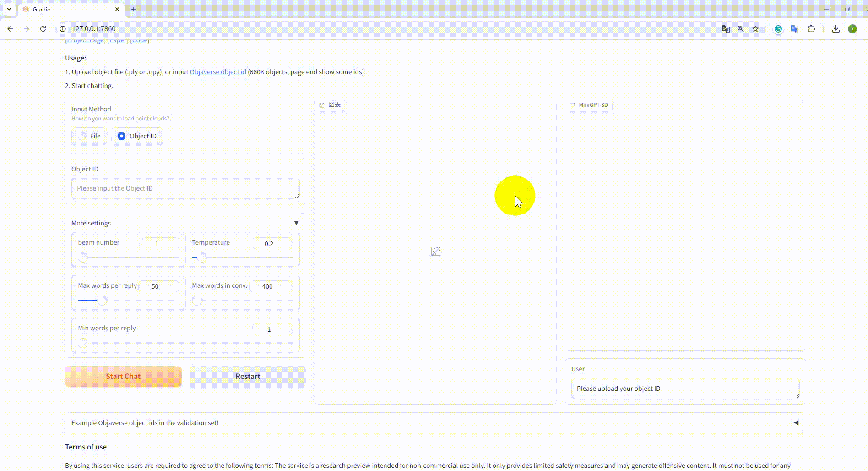Click the Restart button
This screenshot has width=868, height=471.
(248, 376)
